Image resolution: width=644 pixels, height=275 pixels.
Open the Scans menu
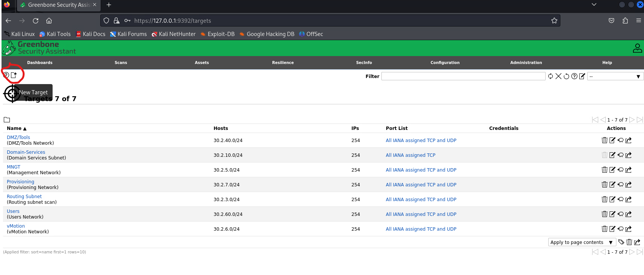[121, 62]
